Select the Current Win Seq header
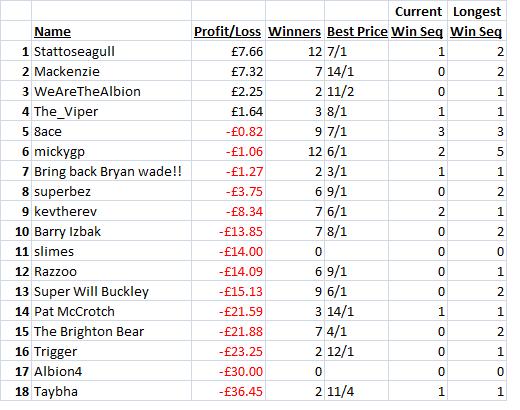Screen dimensions: 520x410 418,21
